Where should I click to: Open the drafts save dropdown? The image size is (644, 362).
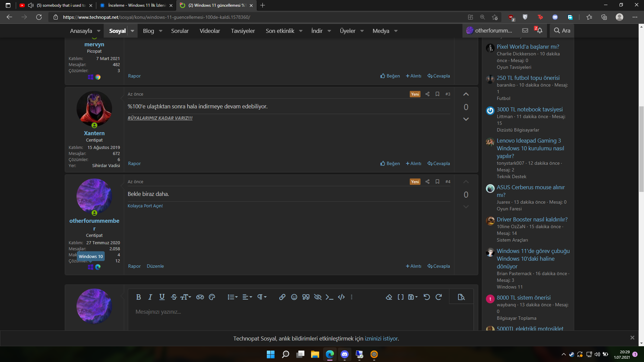coord(413,297)
